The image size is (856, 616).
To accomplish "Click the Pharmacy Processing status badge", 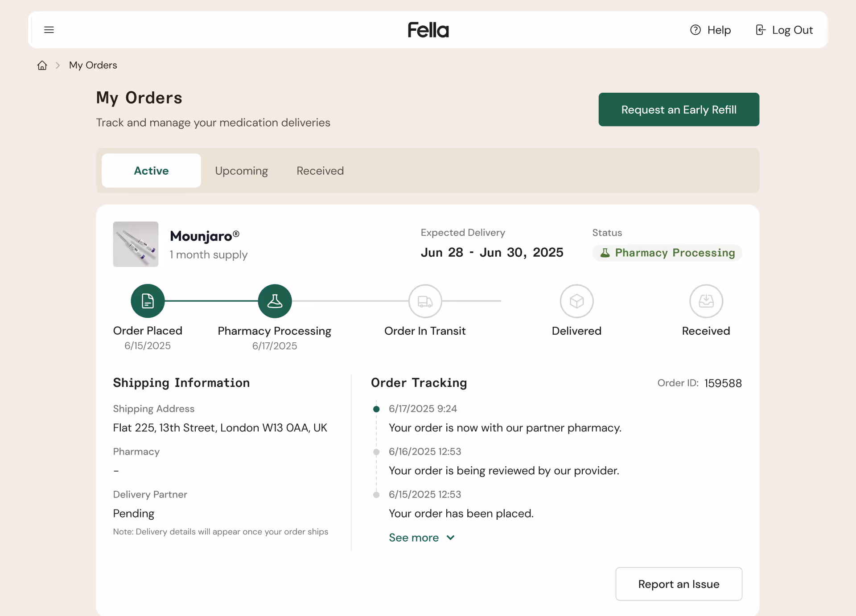I will [667, 253].
